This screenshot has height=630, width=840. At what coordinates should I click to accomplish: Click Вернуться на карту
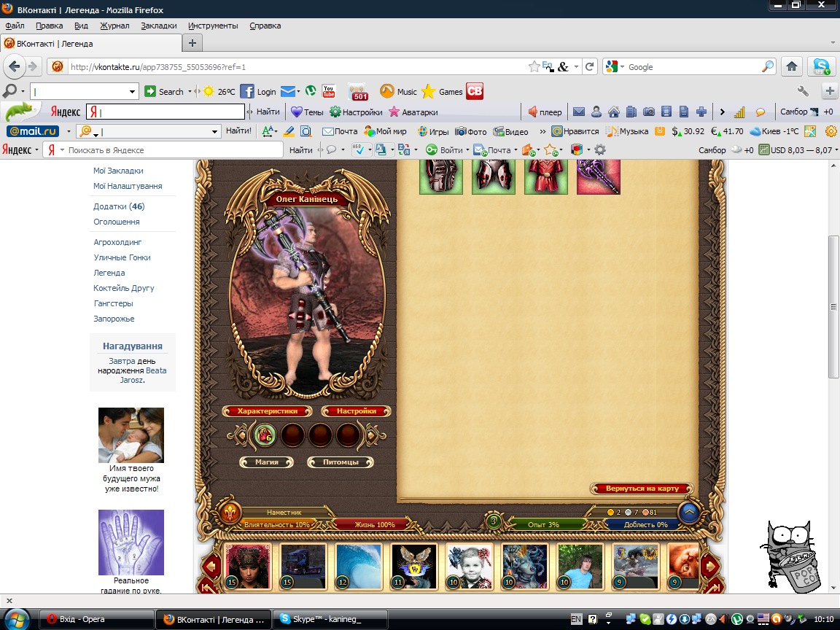click(642, 488)
